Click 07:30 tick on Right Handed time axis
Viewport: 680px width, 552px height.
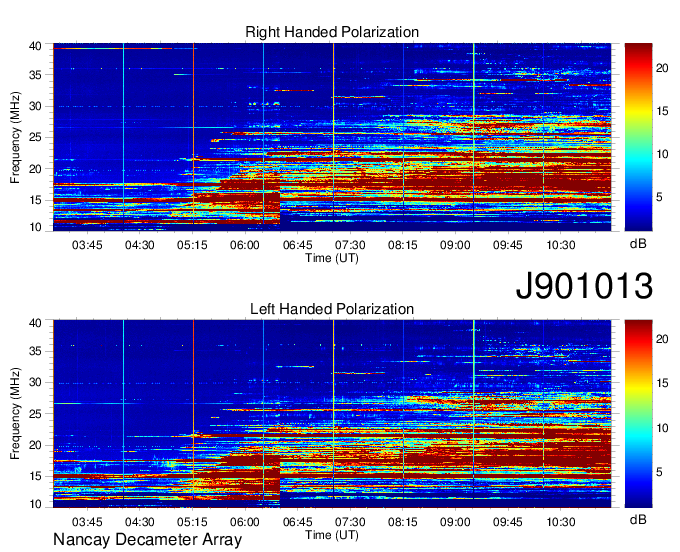tap(350, 245)
